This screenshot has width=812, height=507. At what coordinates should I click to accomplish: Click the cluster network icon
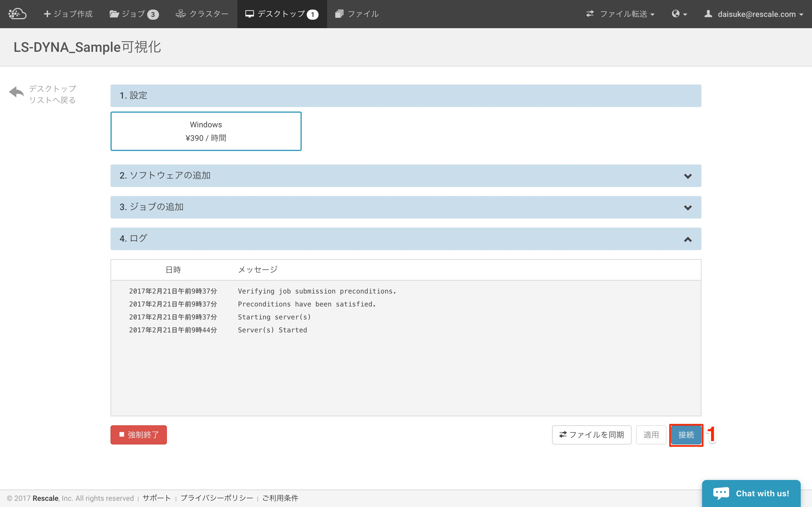[180, 14]
